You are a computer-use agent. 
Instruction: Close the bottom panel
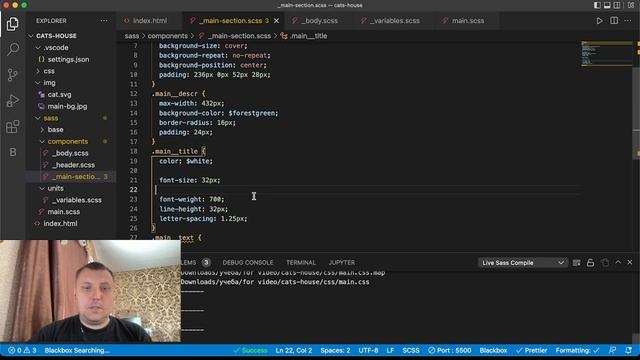tap(630, 262)
